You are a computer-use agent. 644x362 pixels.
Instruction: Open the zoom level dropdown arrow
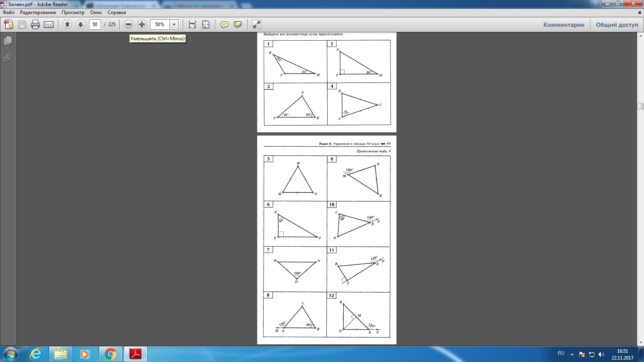pos(174,25)
